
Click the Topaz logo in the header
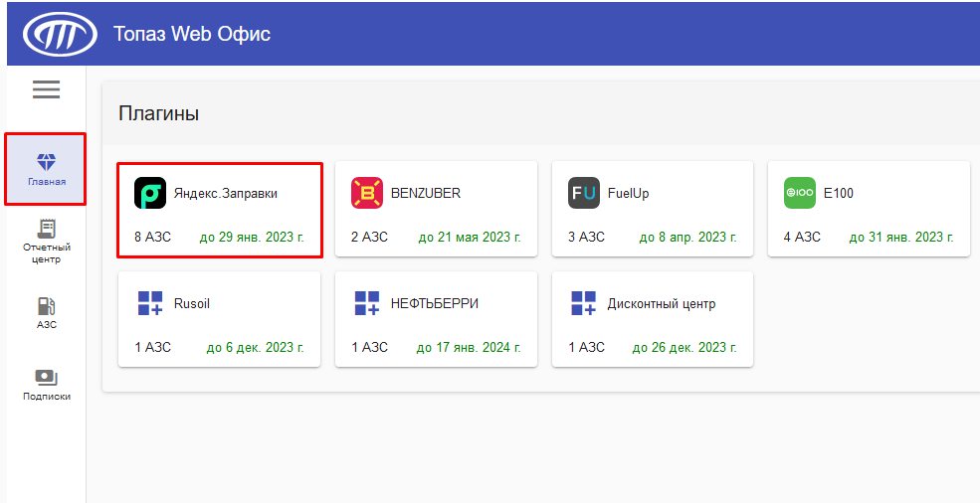[x=60, y=34]
